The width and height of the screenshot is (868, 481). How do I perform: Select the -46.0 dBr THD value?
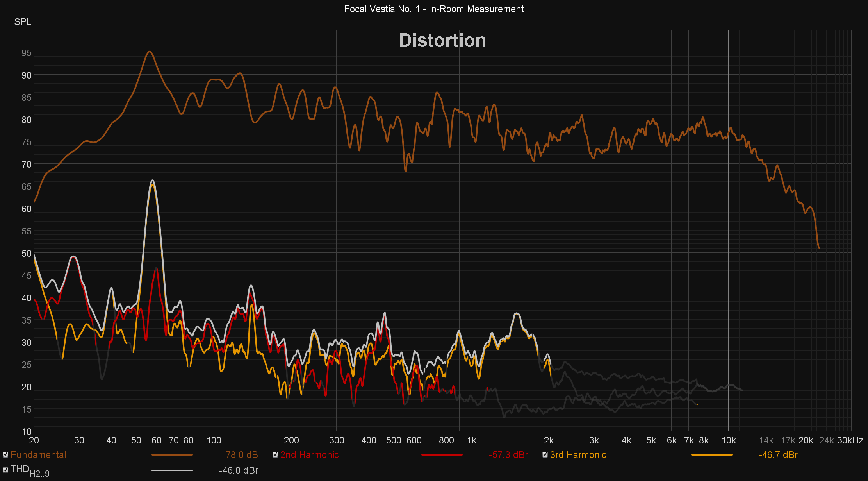[239, 470]
